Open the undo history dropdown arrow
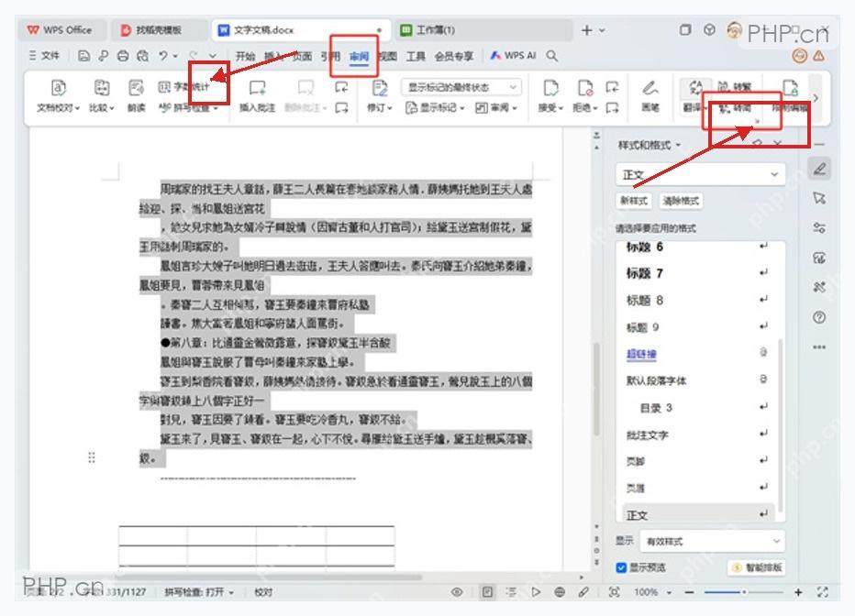855x616 pixels. [x=175, y=56]
